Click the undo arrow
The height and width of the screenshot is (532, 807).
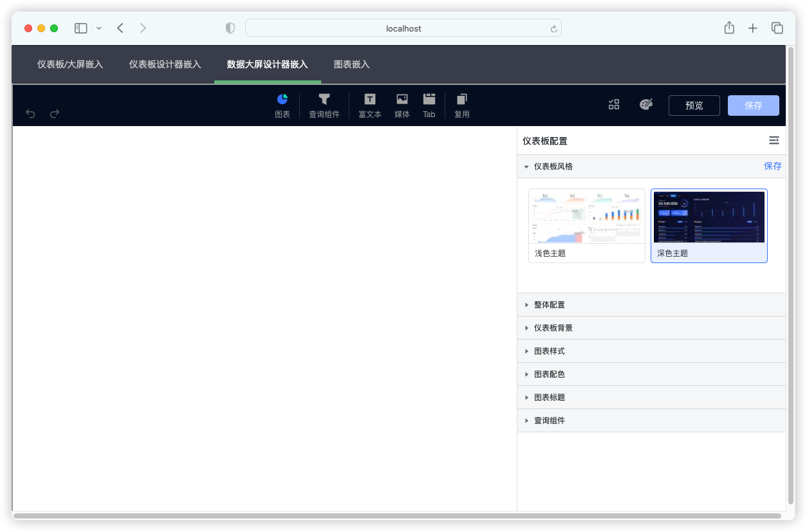pos(30,113)
